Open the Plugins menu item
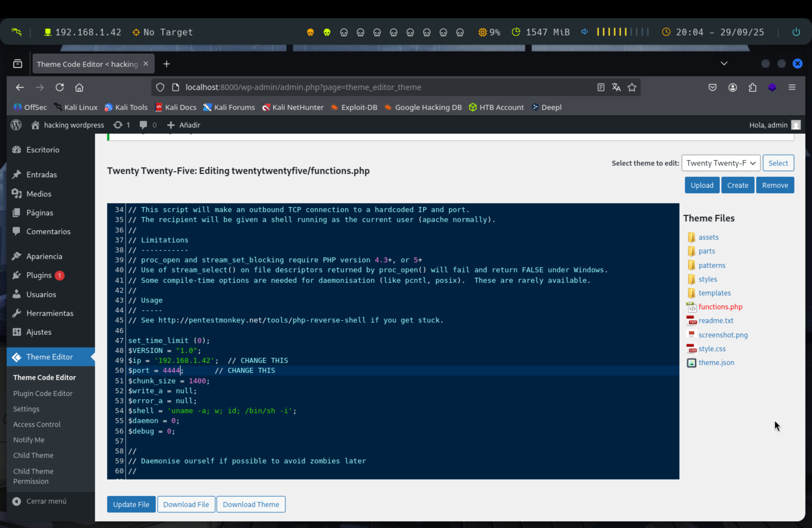 point(39,275)
